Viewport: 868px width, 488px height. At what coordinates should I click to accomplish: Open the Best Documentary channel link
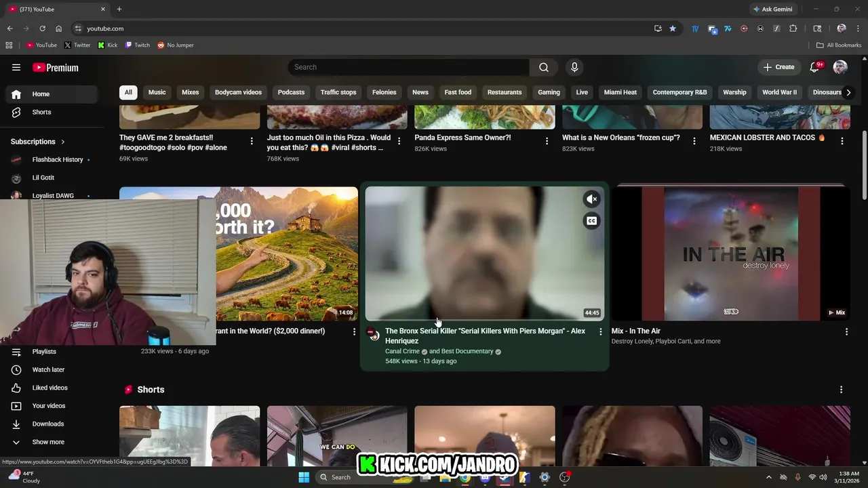467,352
